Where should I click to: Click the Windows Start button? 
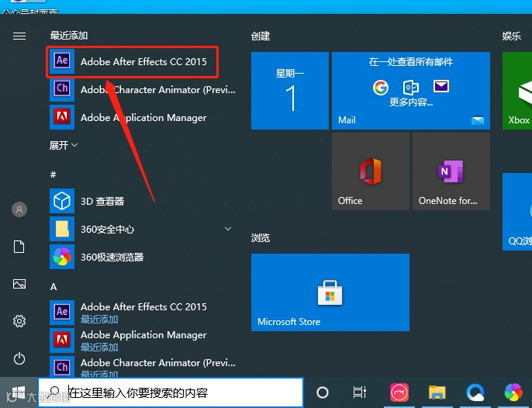pos(19,392)
